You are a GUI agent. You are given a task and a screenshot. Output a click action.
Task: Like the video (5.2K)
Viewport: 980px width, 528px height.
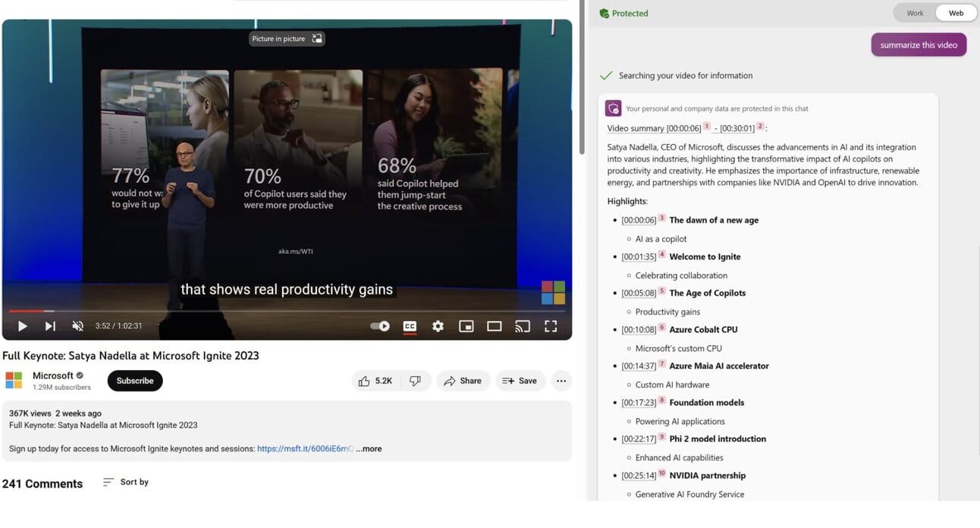(x=376, y=381)
